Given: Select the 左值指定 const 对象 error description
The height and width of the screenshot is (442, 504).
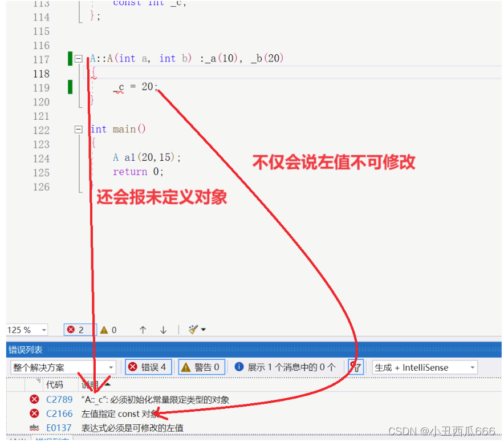Looking at the screenshot, I should 120,413.
